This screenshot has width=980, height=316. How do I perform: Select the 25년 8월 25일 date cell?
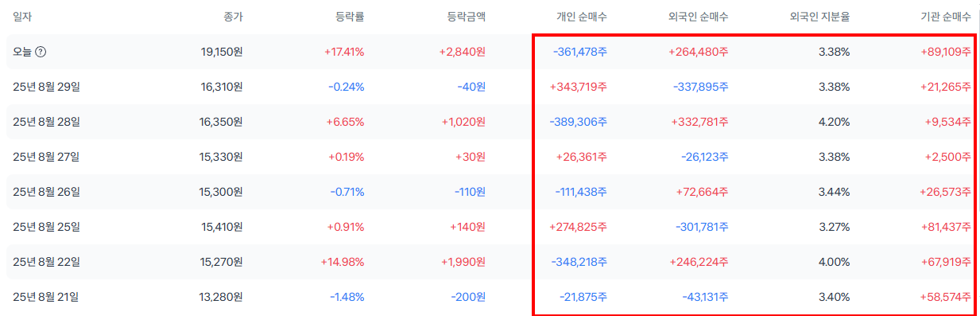pyautogui.click(x=46, y=227)
